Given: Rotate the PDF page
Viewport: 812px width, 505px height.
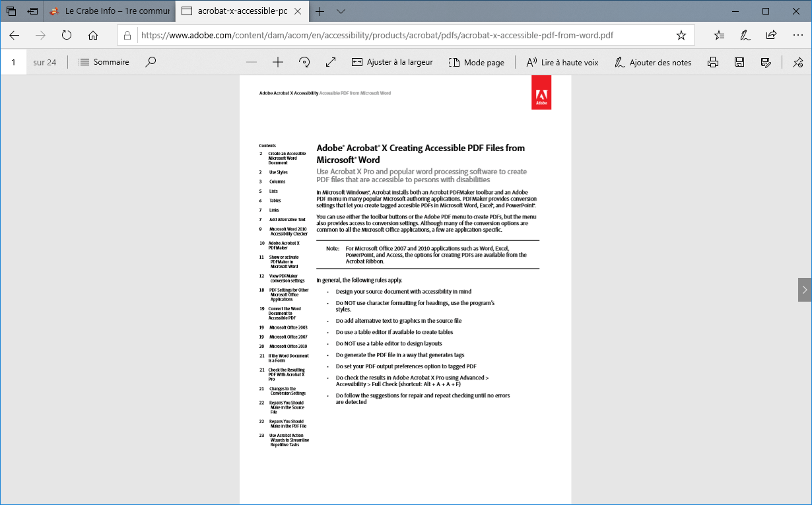Looking at the screenshot, I should click(304, 62).
